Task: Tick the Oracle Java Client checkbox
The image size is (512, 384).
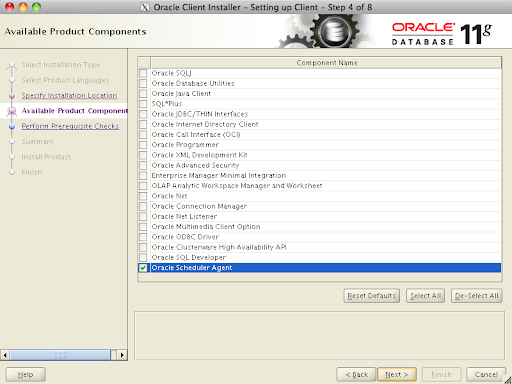Action: [x=143, y=94]
